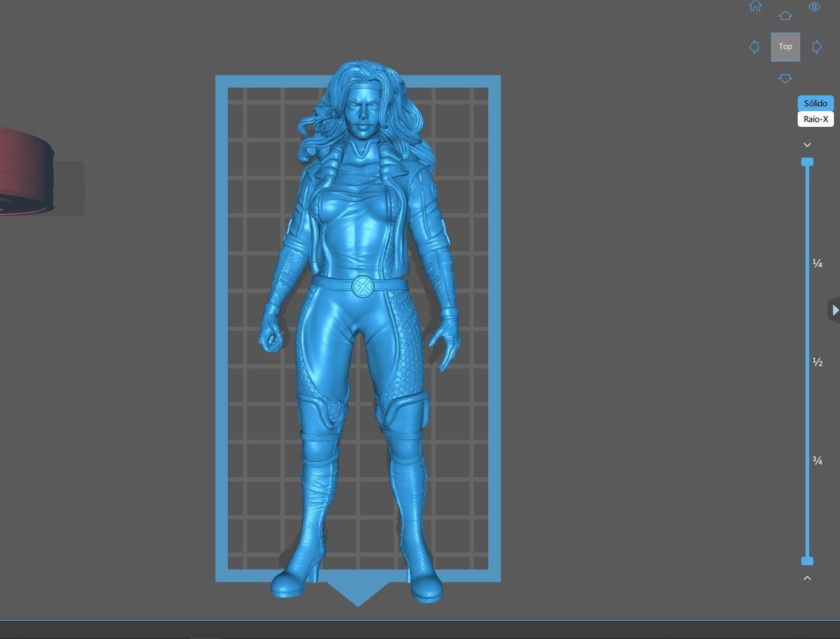The image size is (840, 639).
Task: Rotate view left with the left arrow
Action: [754, 47]
